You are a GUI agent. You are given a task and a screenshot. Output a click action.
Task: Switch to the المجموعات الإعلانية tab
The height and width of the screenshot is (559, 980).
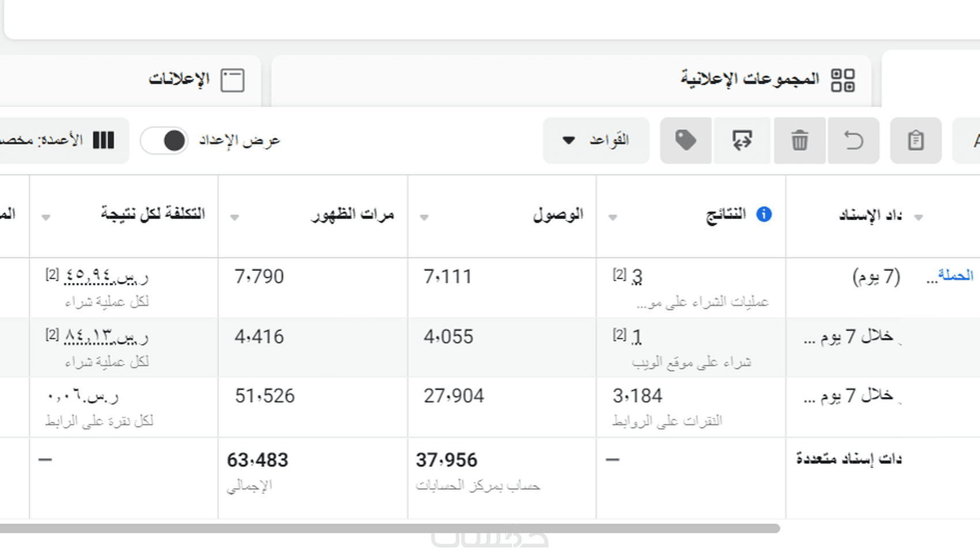749,79
